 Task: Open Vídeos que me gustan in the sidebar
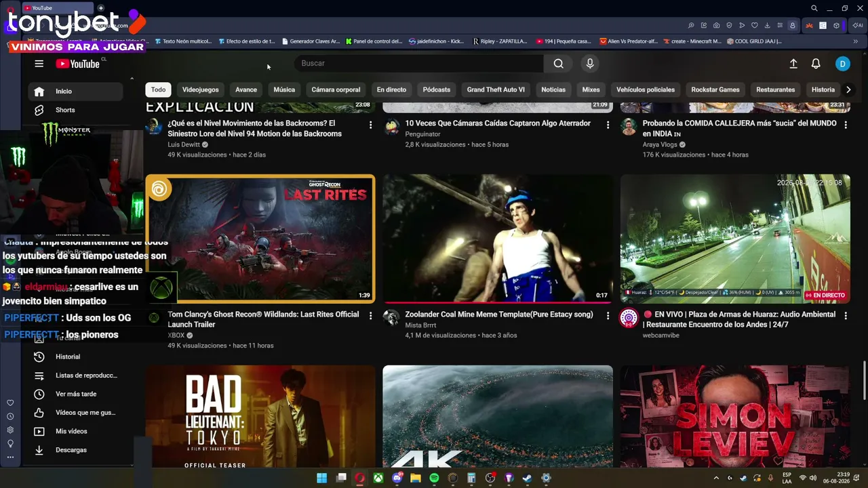[x=76, y=413]
